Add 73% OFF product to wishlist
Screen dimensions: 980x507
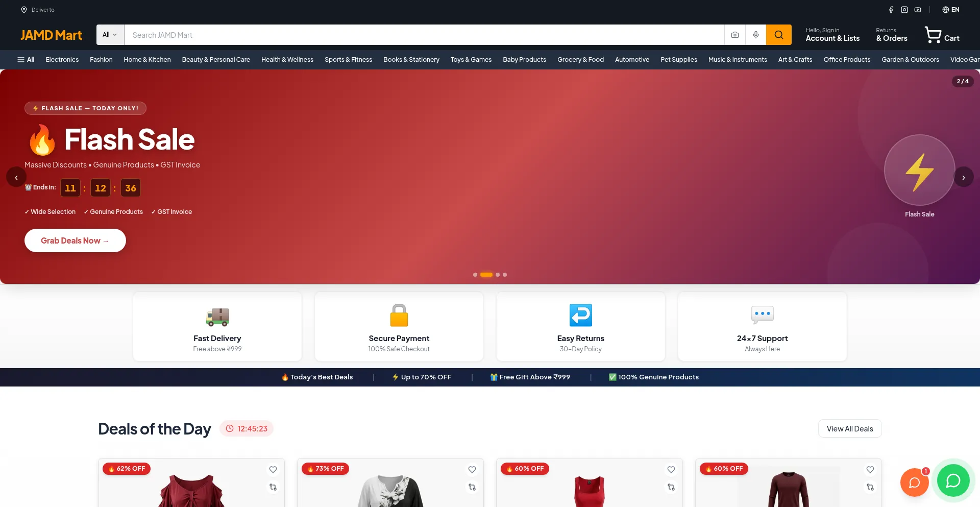[472, 470]
